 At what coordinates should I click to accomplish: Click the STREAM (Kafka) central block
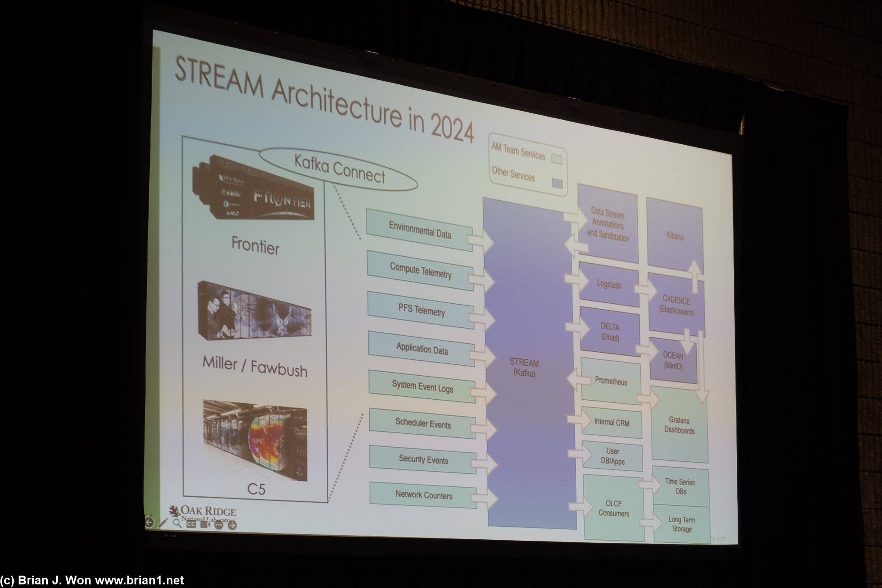pyautogui.click(x=529, y=364)
